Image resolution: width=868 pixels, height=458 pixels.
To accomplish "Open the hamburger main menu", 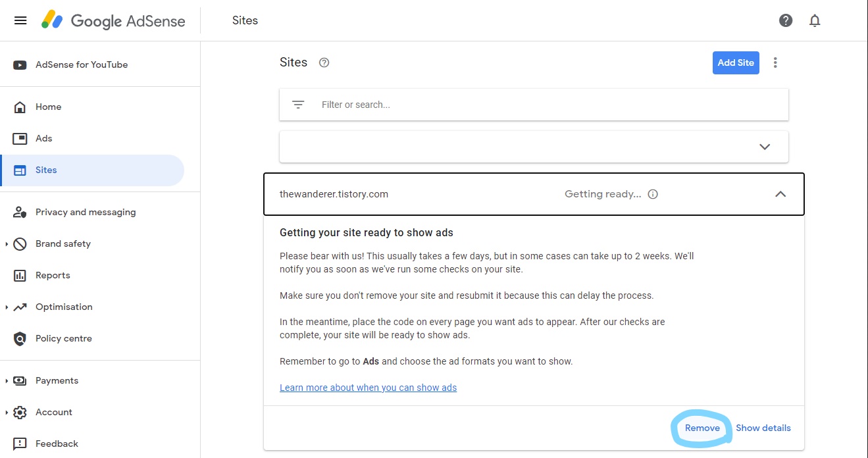I will coord(20,20).
